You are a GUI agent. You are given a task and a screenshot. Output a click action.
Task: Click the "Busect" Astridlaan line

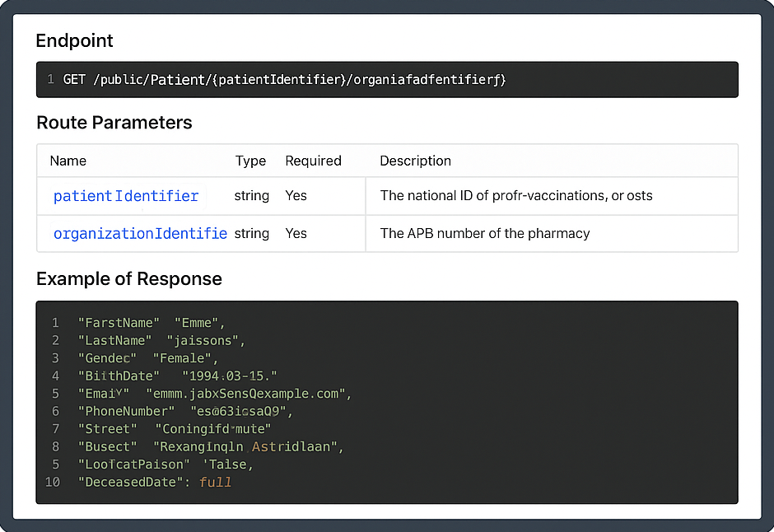pyautogui.click(x=211, y=446)
